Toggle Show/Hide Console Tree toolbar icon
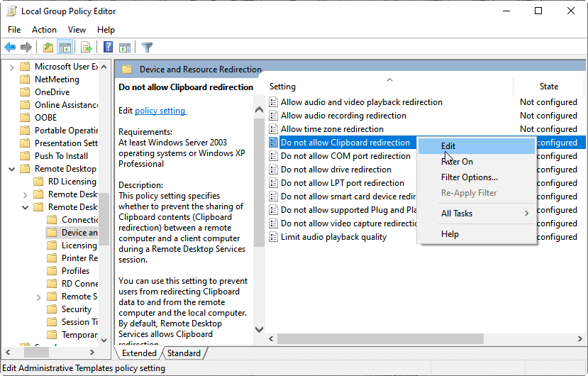Screen dimensions: 588x376 (x=65, y=48)
